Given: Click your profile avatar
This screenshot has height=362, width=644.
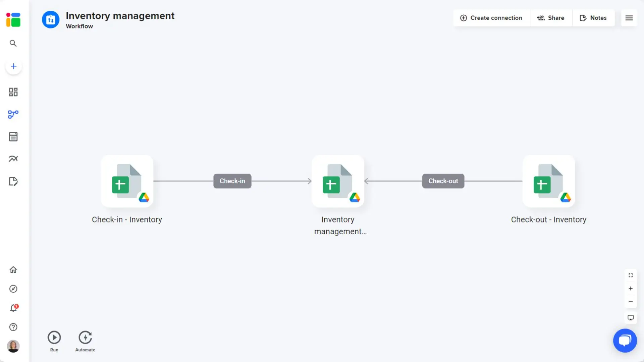Looking at the screenshot, I should point(13,346).
